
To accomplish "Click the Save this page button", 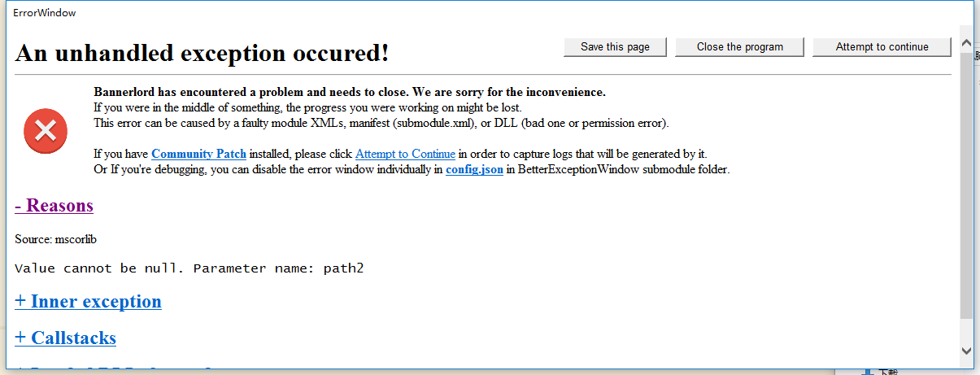I will coord(615,47).
